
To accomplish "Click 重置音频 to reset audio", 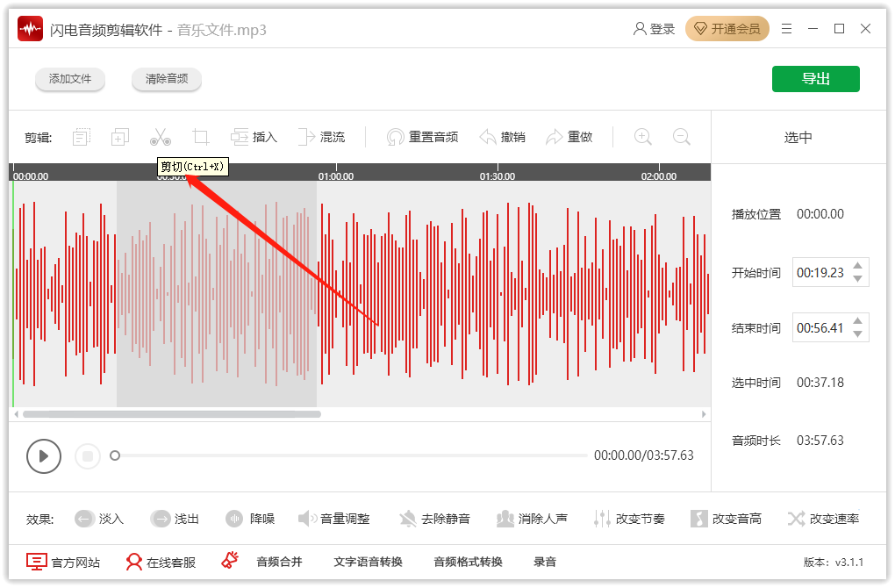I will pos(422,137).
